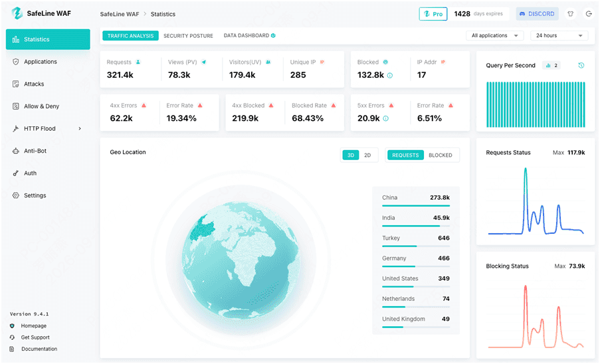This screenshot has height=364, width=600.
Task: Open the Documentation link
Action: tap(39, 349)
